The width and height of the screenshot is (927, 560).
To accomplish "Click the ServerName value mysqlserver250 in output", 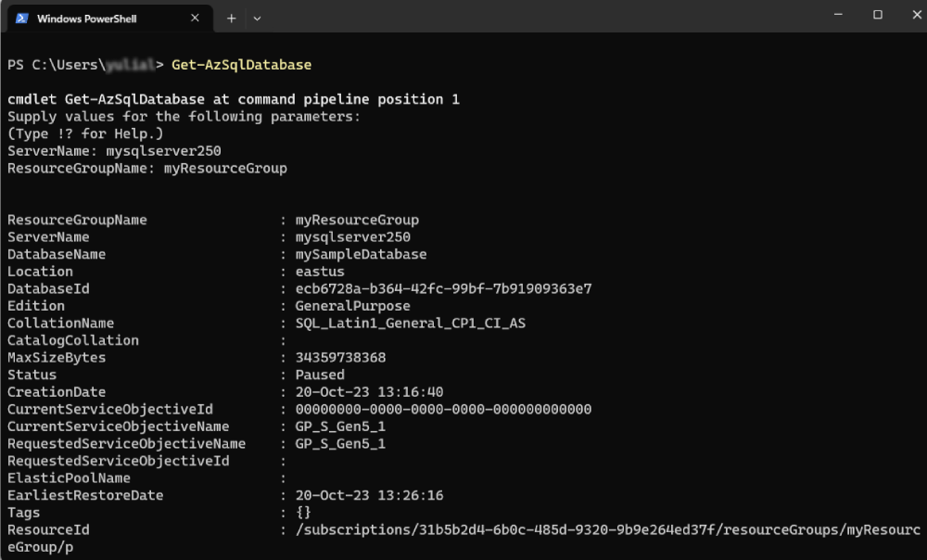I will (353, 237).
